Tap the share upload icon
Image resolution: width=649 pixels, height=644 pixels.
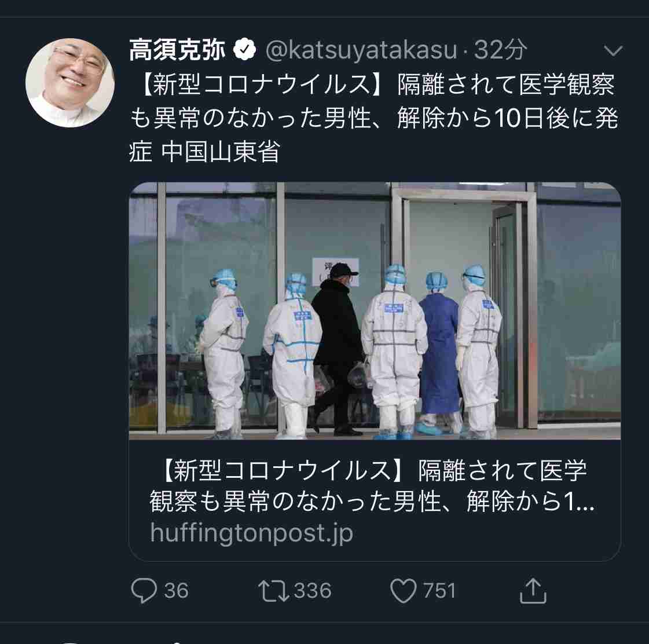[533, 590]
